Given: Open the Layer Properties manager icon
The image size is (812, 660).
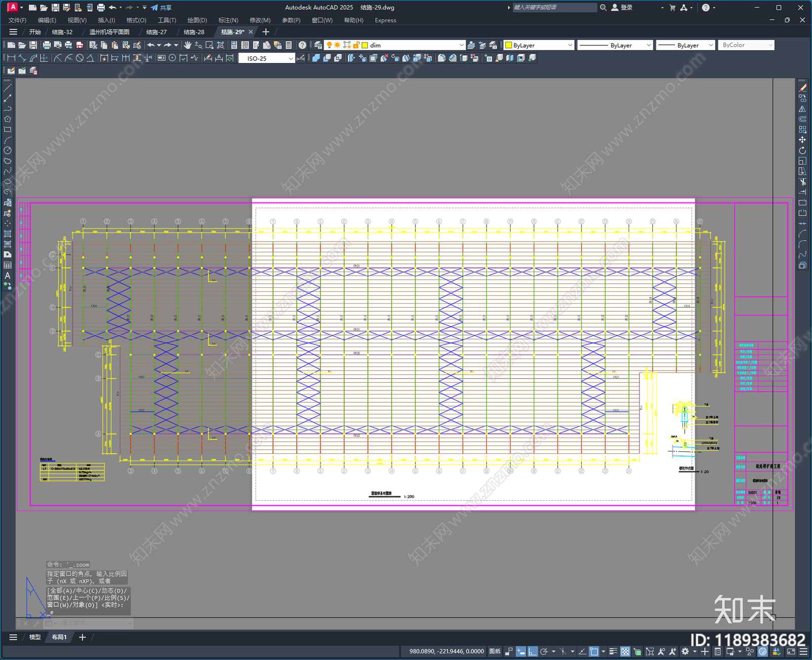Looking at the screenshot, I should point(318,45).
